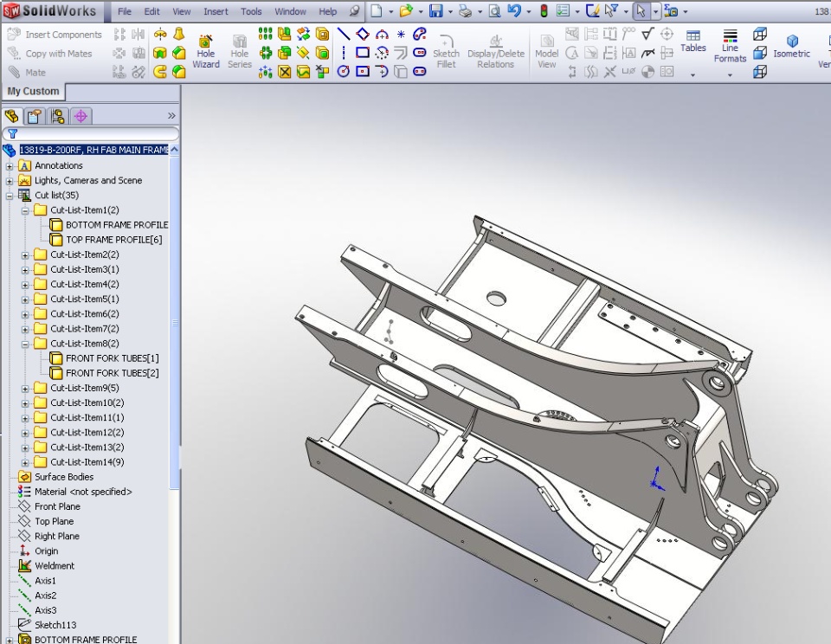Viewport: 831px width, 644px height.
Task: Open the File menu
Action: (125, 11)
